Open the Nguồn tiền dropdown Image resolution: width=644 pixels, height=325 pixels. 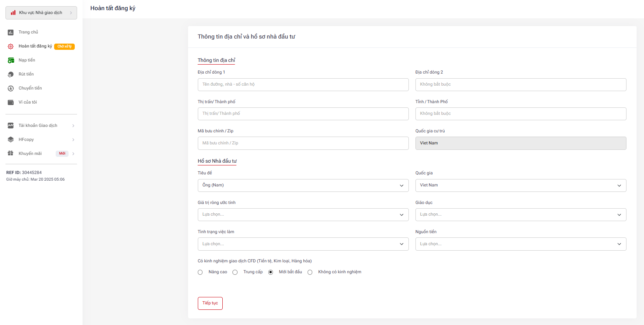521,244
